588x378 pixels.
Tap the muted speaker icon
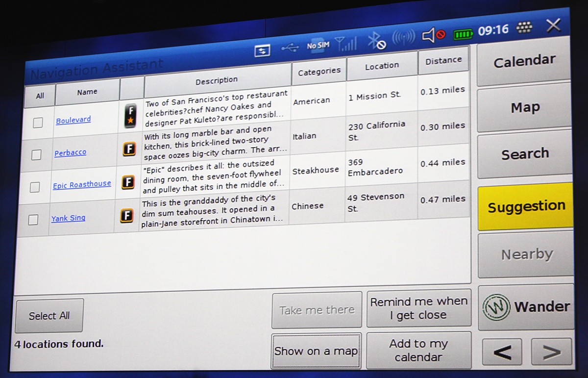434,35
